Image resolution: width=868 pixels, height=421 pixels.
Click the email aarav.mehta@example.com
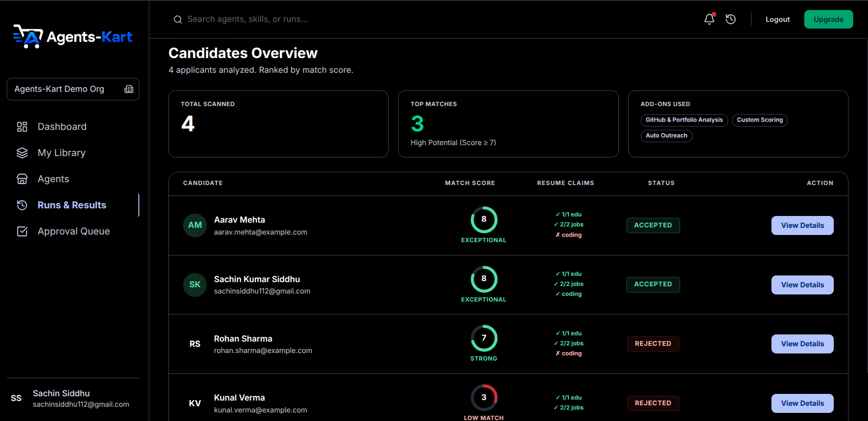pos(261,232)
